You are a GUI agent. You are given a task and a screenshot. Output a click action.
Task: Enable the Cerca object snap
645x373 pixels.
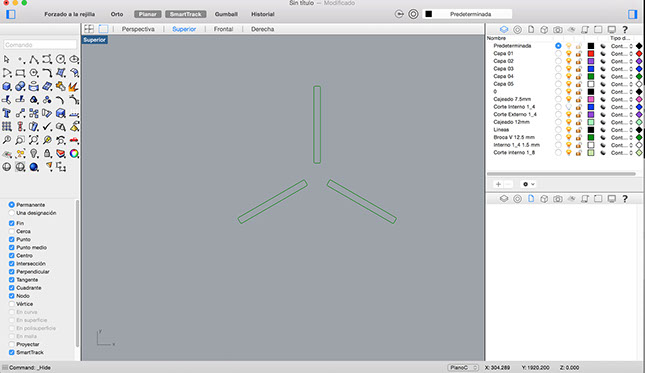point(12,232)
